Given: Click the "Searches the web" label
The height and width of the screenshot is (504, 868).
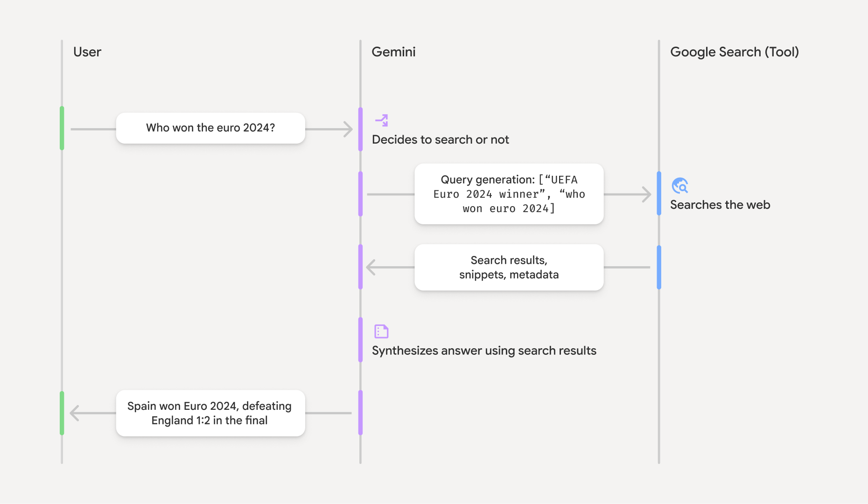Looking at the screenshot, I should 720,205.
